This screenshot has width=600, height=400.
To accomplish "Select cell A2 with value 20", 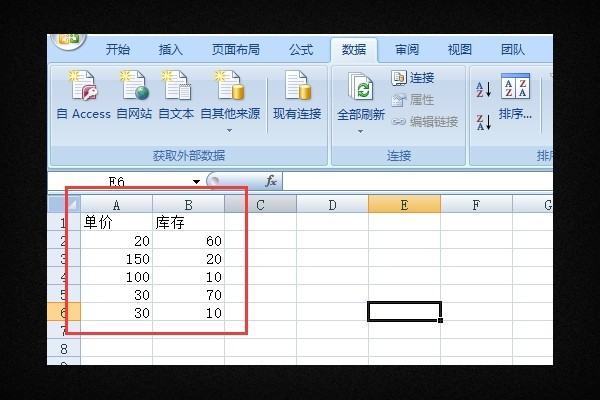I will coord(116,240).
